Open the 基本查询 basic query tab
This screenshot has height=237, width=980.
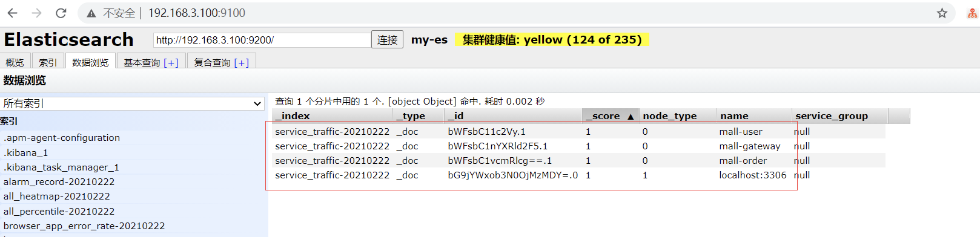[151, 62]
